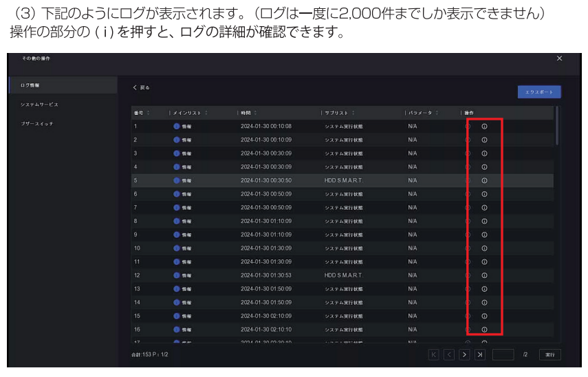Open info icon for log row 12

coord(484,275)
